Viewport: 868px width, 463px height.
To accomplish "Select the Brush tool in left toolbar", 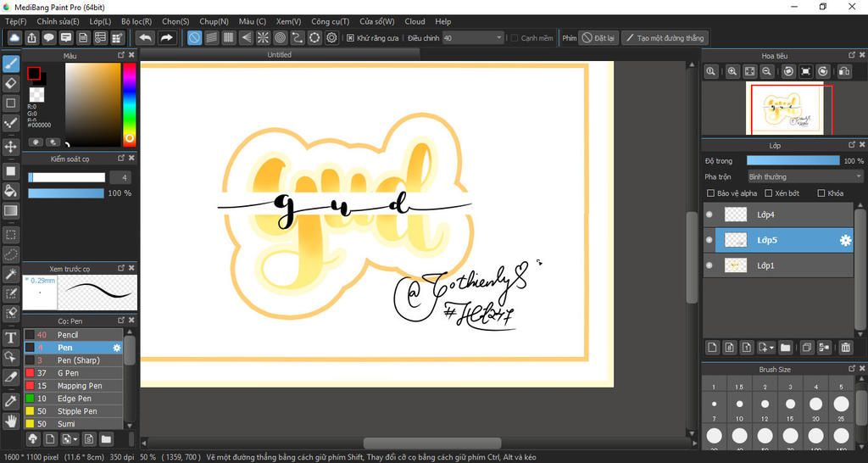I will coord(10,64).
